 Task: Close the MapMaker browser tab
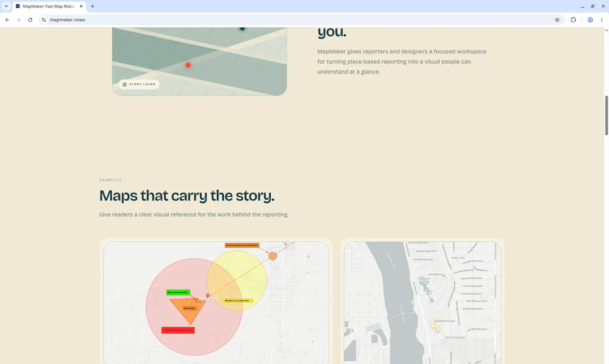(x=81, y=6)
